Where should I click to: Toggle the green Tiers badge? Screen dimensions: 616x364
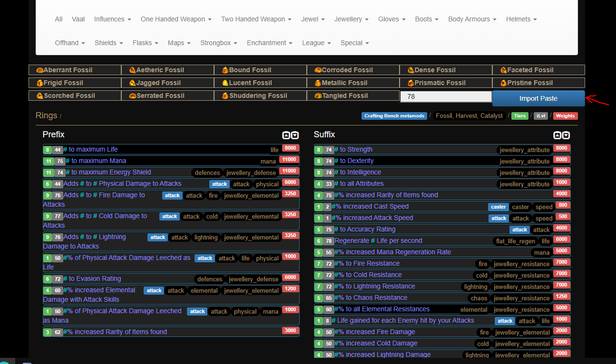(x=519, y=116)
